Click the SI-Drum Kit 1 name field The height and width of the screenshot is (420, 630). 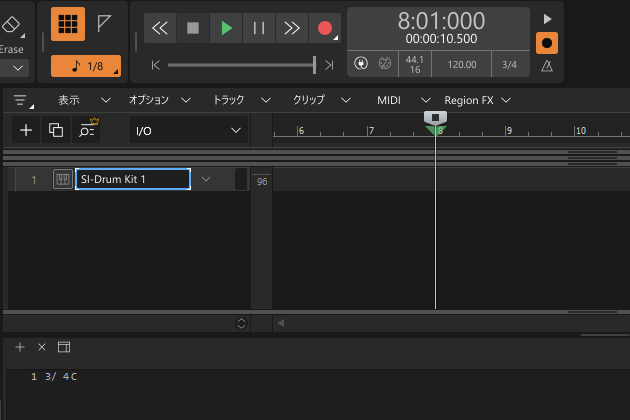tap(132, 179)
